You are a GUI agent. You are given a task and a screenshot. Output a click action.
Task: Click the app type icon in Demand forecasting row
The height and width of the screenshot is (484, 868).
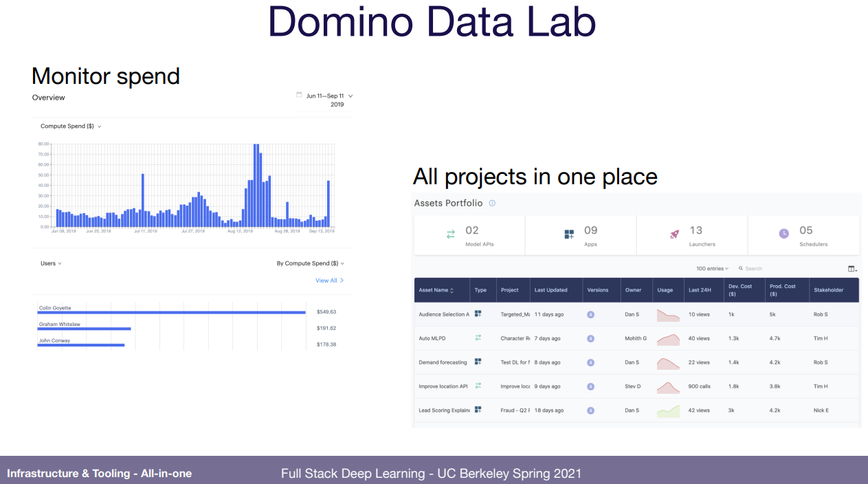[478, 362]
